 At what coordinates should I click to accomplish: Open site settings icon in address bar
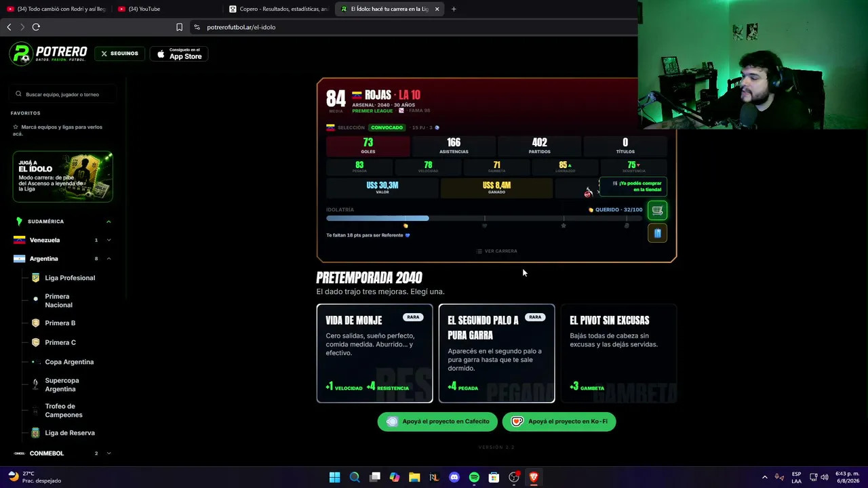point(197,27)
